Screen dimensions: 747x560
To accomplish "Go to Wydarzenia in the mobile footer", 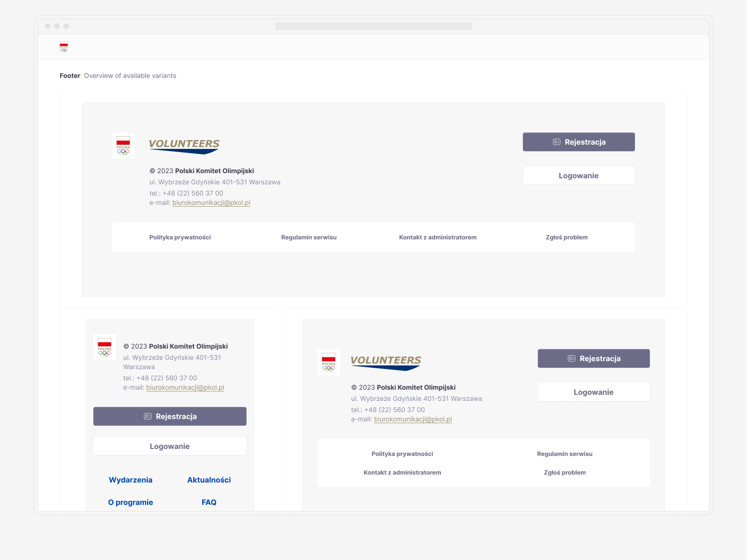I will coord(131,480).
